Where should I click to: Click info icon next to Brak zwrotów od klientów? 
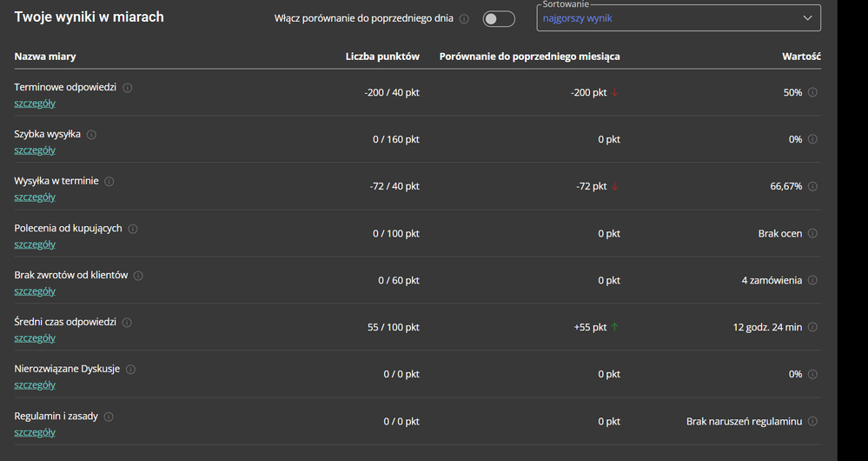138,276
